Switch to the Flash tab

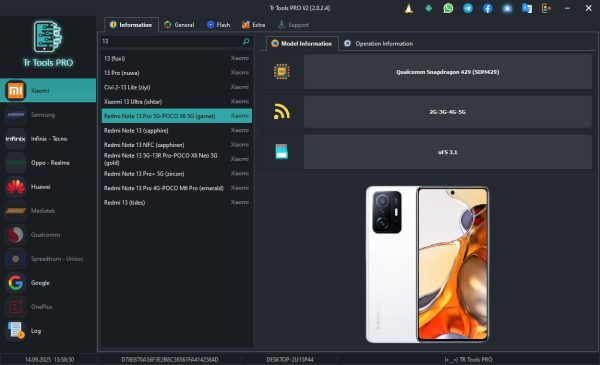(x=218, y=25)
